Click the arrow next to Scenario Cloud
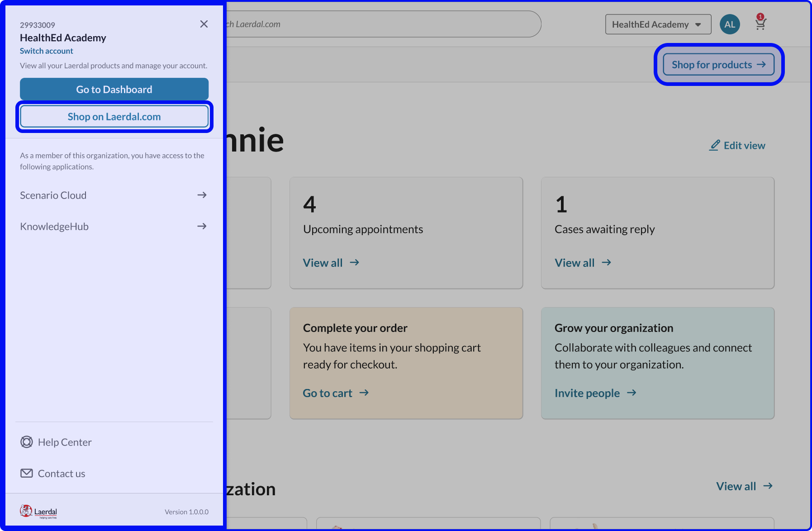Image resolution: width=812 pixels, height=531 pixels. 202,195
